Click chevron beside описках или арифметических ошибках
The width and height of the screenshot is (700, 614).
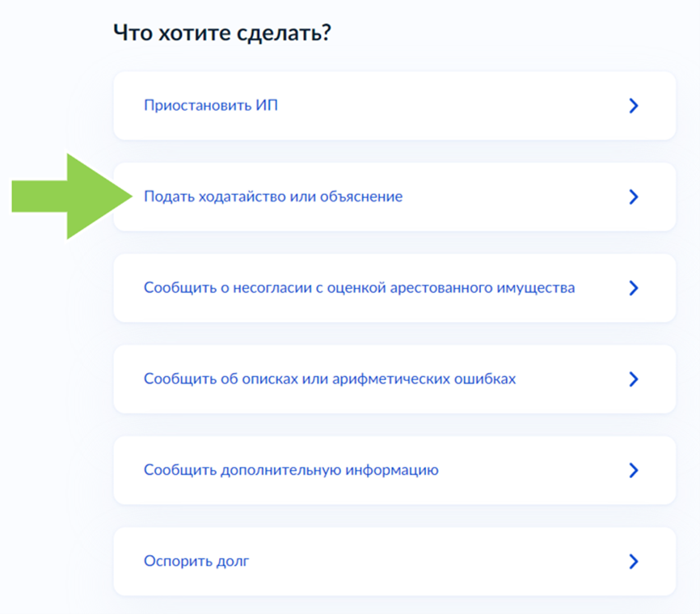coord(634,379)
